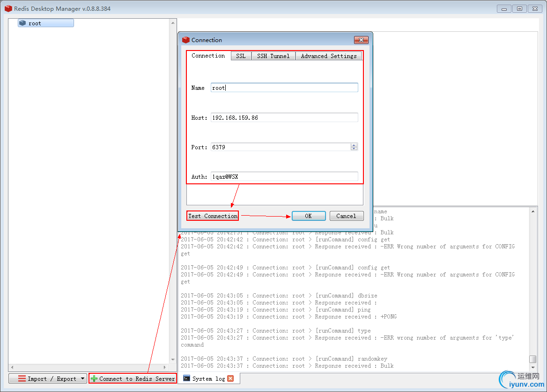Screen dimensions: 547x392
Task: Click log line 'Response received : +PONG'
Action: (289, 317)
